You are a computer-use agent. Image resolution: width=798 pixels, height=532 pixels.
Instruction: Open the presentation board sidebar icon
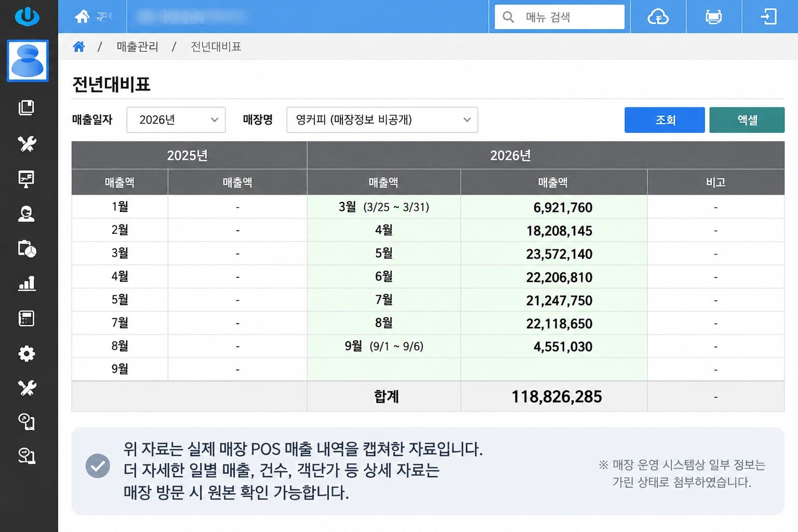point(26,179)
